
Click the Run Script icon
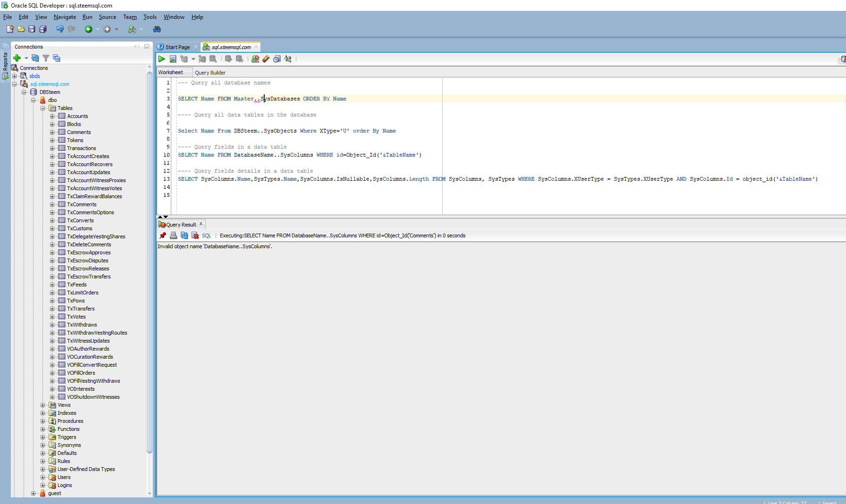coord(173,59)
